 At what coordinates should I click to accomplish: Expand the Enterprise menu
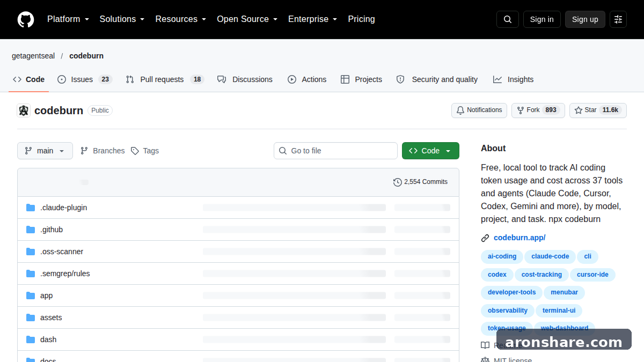pyautogui.click(x=312, y=19)
